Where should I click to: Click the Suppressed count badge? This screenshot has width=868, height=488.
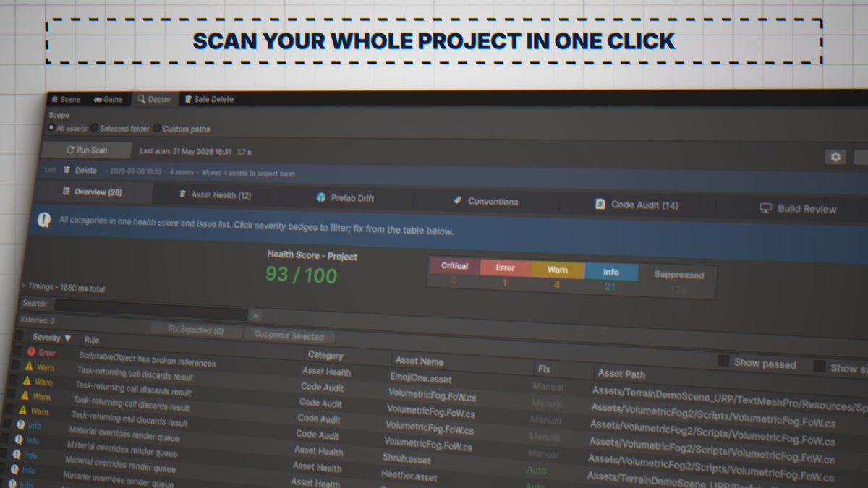[678, 281]
